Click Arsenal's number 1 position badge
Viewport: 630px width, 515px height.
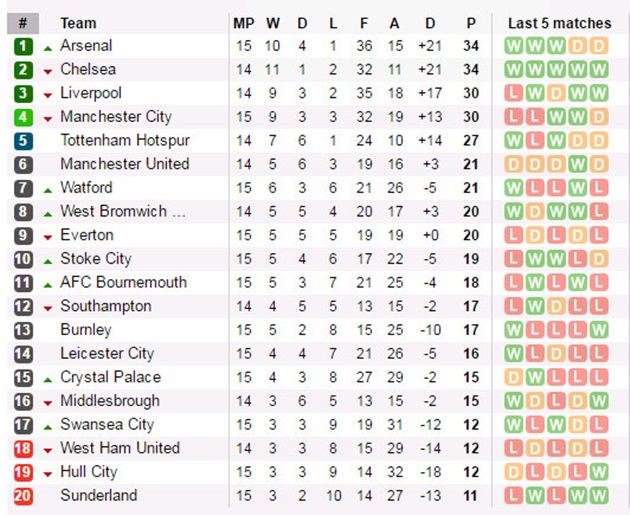pos(23,46)
